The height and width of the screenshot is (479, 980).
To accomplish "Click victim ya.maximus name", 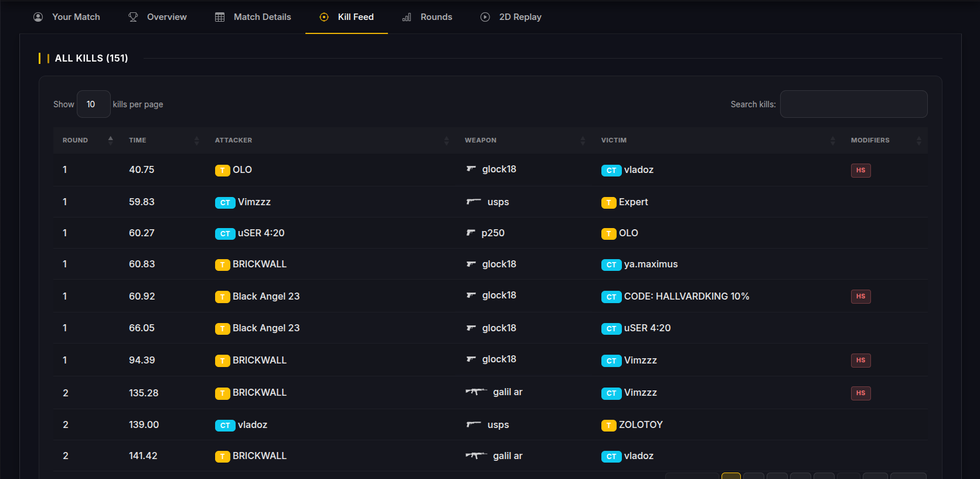I will [x=651, y=264].
